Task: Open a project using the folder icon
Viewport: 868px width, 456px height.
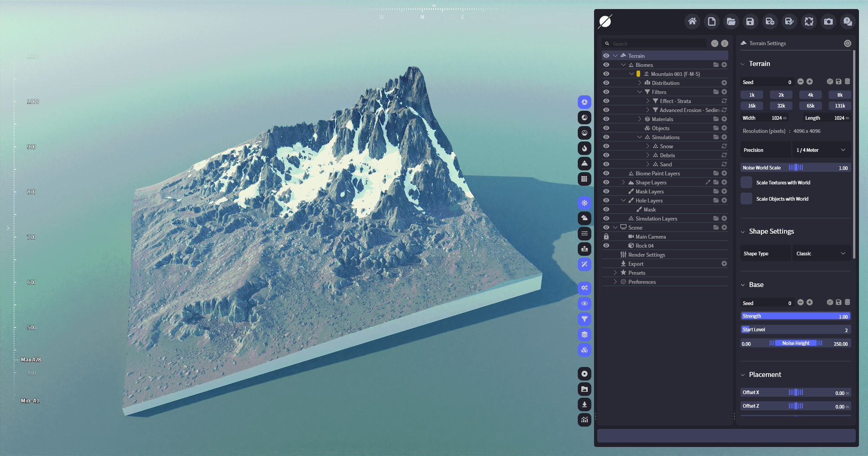Action: coord(731,21)
